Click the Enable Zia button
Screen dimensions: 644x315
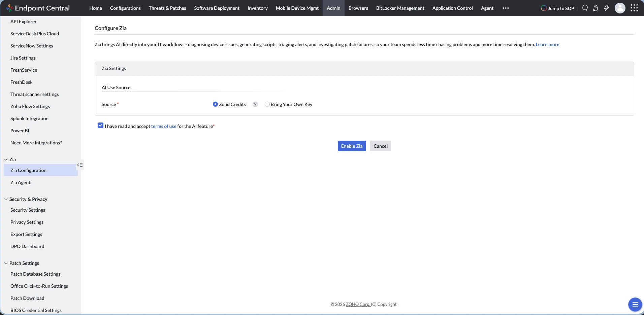(352, 146)
